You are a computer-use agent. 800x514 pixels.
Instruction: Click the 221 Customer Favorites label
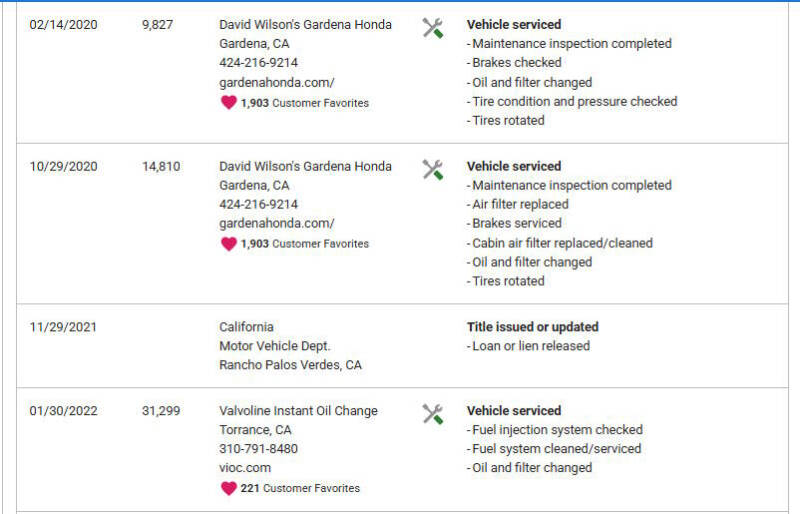click(300, 488)
